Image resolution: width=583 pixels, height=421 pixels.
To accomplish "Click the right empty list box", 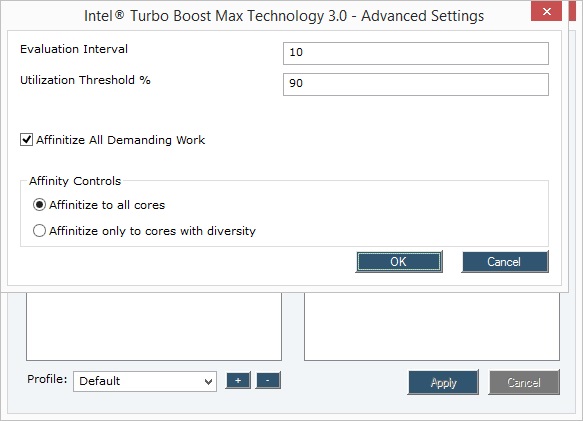I will click(432, 327).
